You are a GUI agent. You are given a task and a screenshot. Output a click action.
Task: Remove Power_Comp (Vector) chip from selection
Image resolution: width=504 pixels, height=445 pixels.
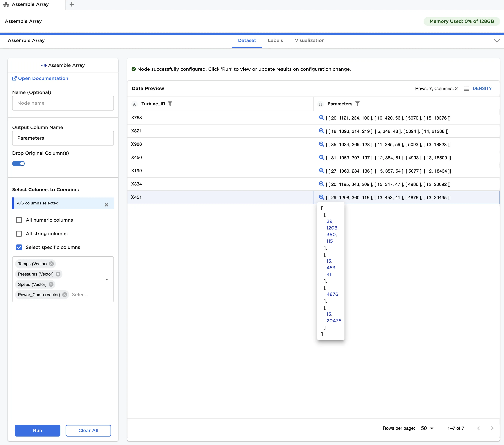click(65, 295)
